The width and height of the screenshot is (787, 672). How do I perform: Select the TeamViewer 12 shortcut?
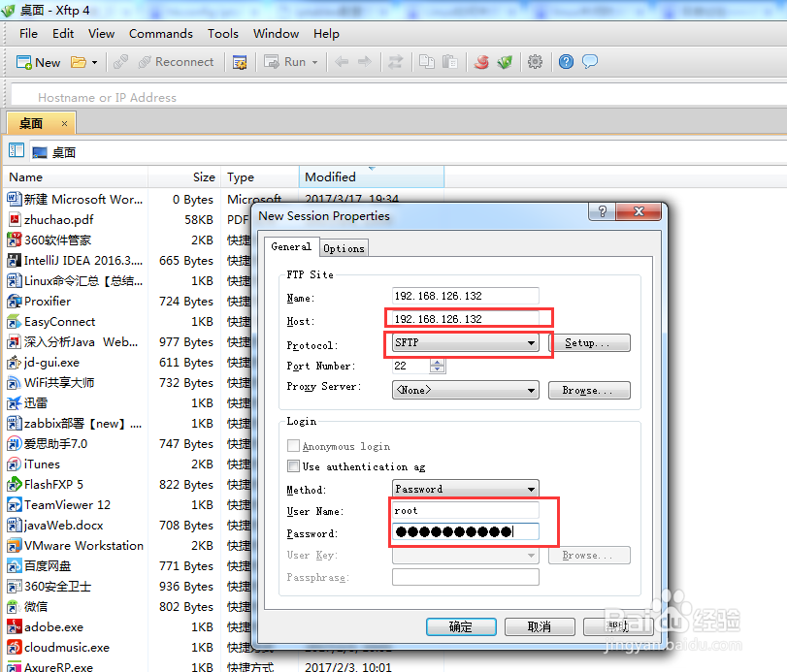click(x=67, y=505)
